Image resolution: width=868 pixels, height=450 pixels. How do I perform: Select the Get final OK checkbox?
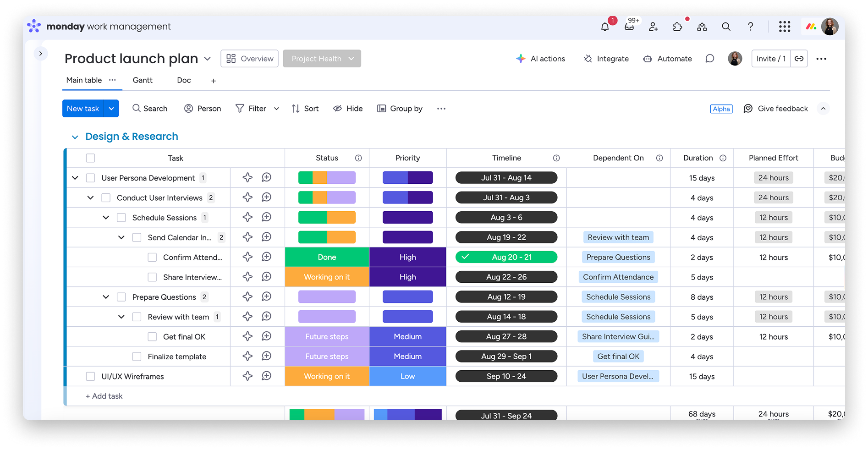(152, 337)
